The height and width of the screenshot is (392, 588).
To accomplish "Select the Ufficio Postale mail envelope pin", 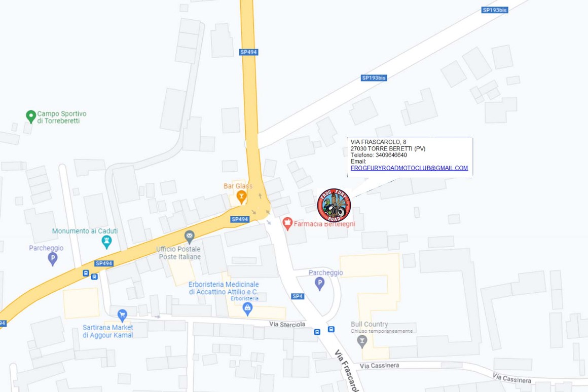I will 190,237.
